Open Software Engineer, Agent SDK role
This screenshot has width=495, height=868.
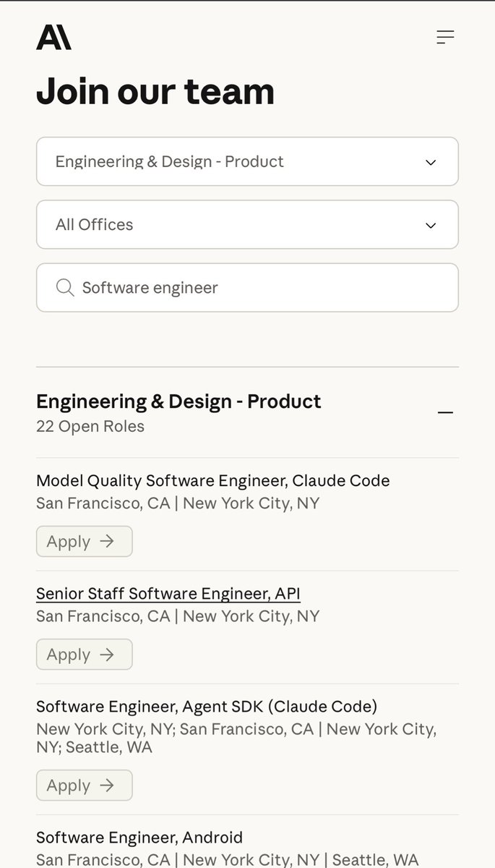pyautogui.click(x=207, y=706)
